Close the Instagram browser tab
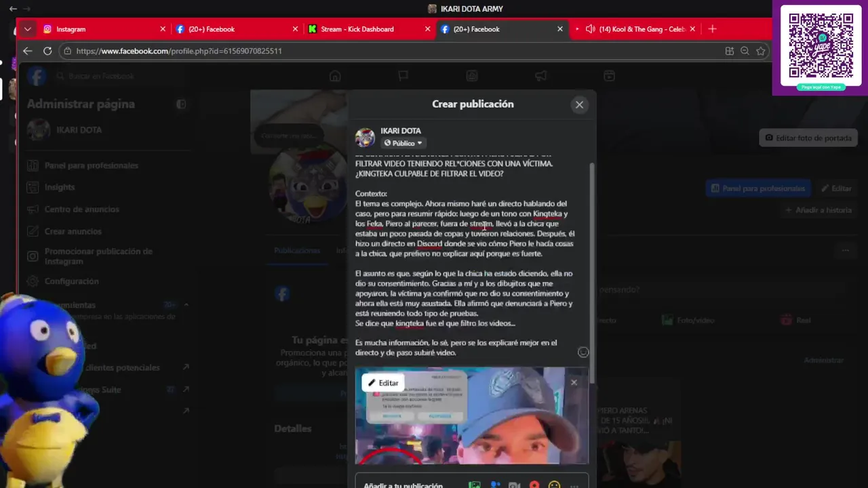Screen dimensions: 868x488 (163, 29)
